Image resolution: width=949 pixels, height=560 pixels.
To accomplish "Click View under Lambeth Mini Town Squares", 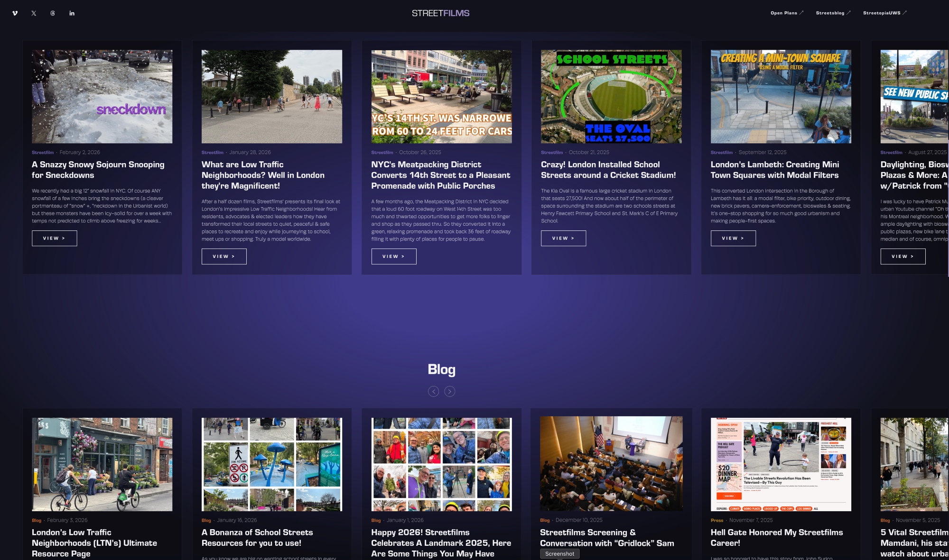I will 733,238.
